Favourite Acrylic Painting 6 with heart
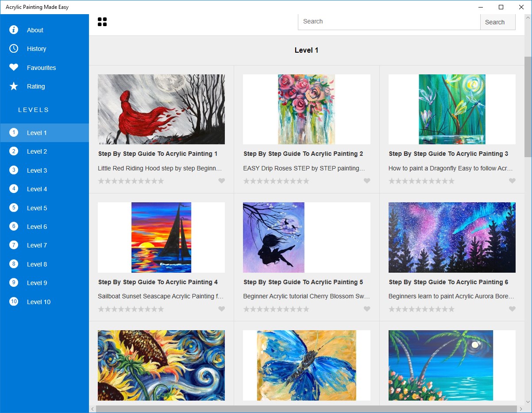The width and height of the screenshot is (532, 413). [512, 309]
